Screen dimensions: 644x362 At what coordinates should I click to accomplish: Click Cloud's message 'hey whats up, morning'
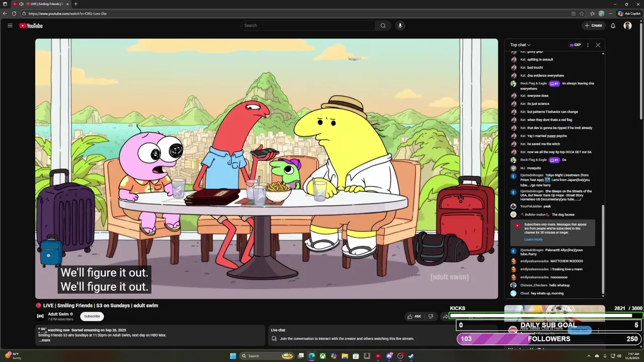[547, 293]
